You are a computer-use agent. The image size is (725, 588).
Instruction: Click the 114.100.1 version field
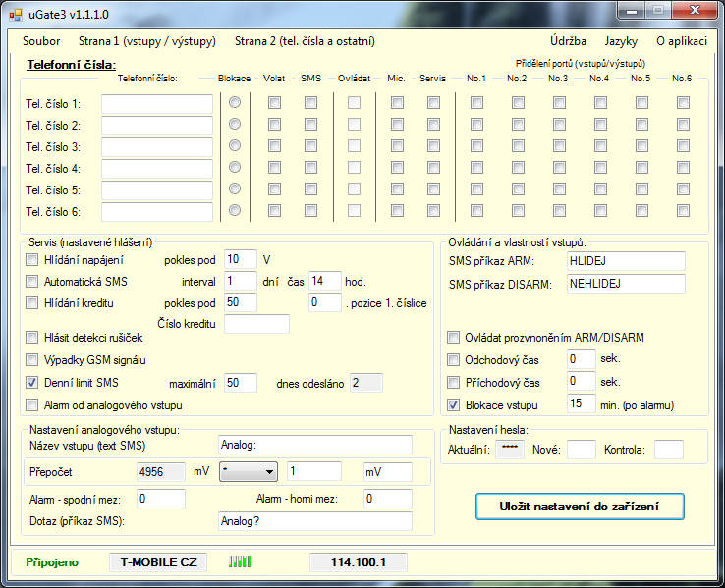(x=359, y=562)
